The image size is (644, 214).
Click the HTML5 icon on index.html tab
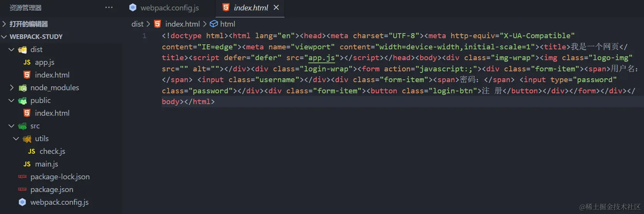point(226,7)
